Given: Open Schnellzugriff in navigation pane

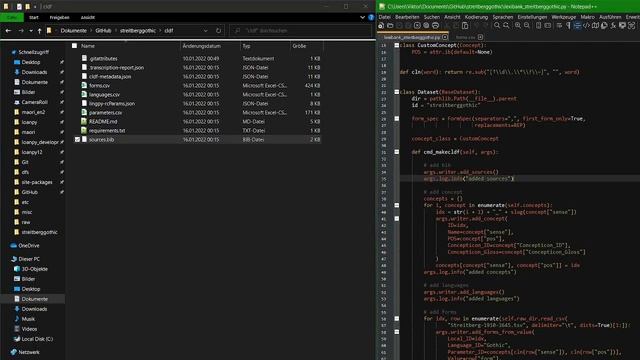Looking at the screenshot, I should pos(33,52).
